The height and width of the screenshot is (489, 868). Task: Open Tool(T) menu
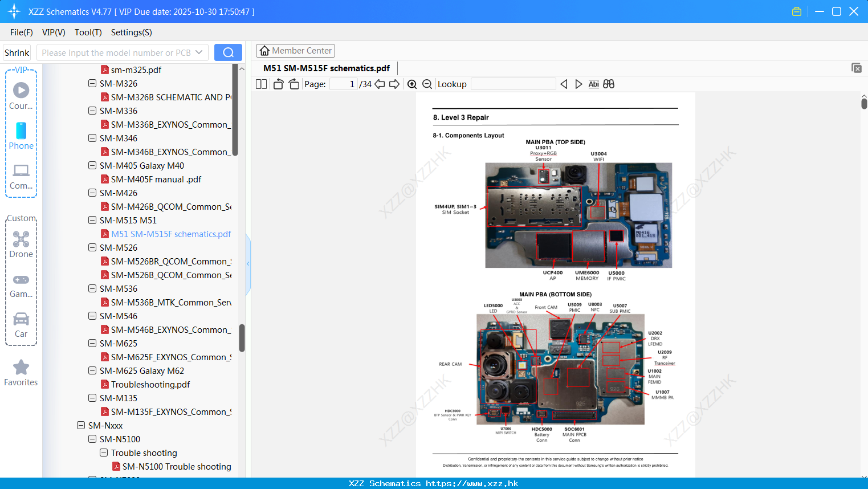point(88,32)
